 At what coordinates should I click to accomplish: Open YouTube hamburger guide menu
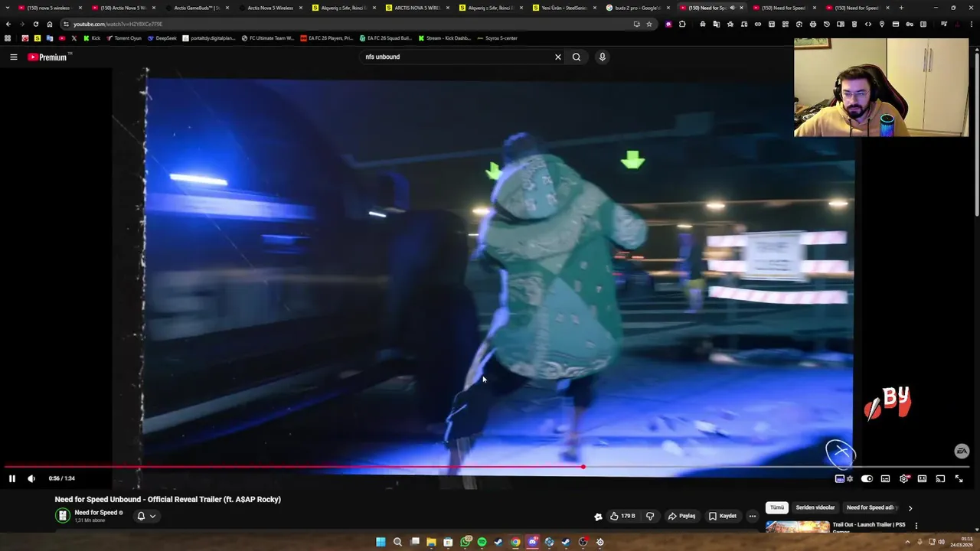click(x=13, y=57)
